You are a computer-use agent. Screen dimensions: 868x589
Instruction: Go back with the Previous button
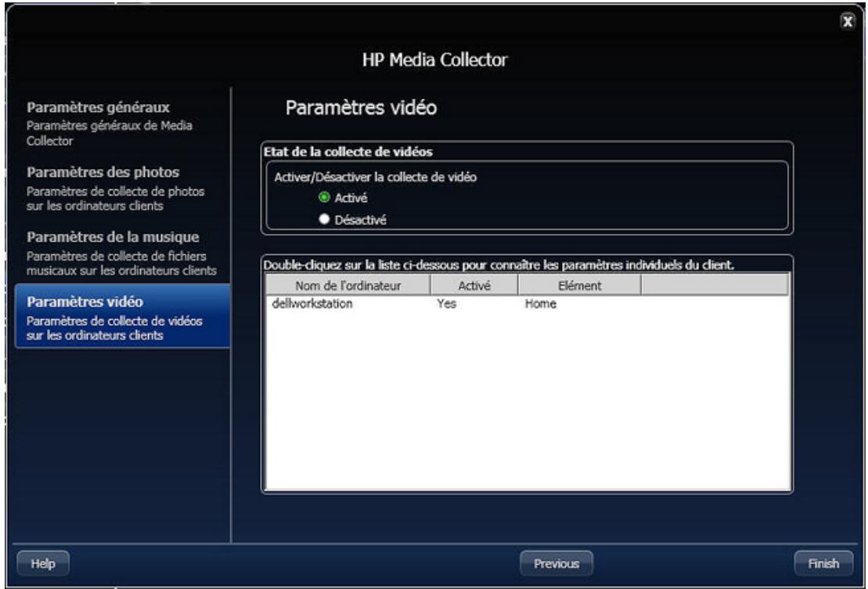pos(556,563)
